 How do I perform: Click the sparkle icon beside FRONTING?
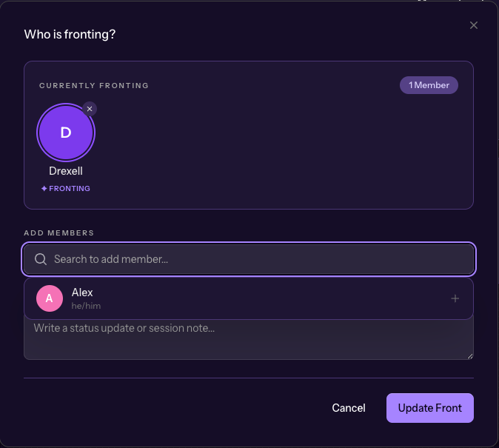pos(44,189)
